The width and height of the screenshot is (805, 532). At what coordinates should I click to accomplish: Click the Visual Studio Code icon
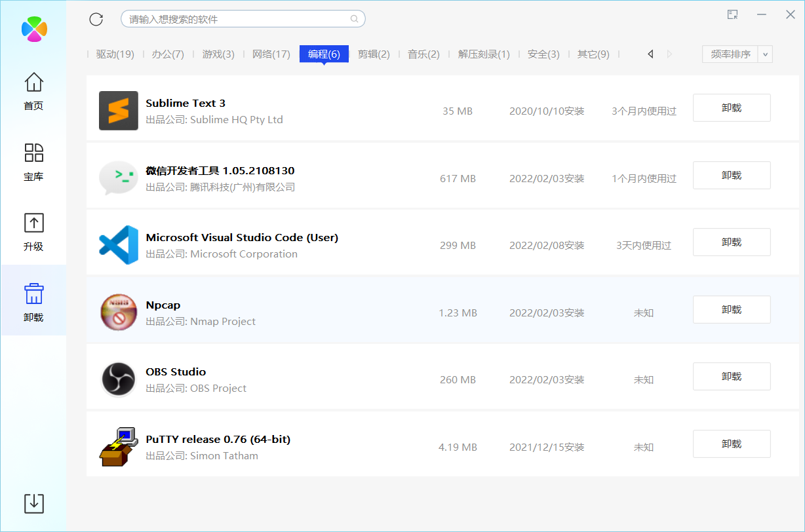coord(119,245)
